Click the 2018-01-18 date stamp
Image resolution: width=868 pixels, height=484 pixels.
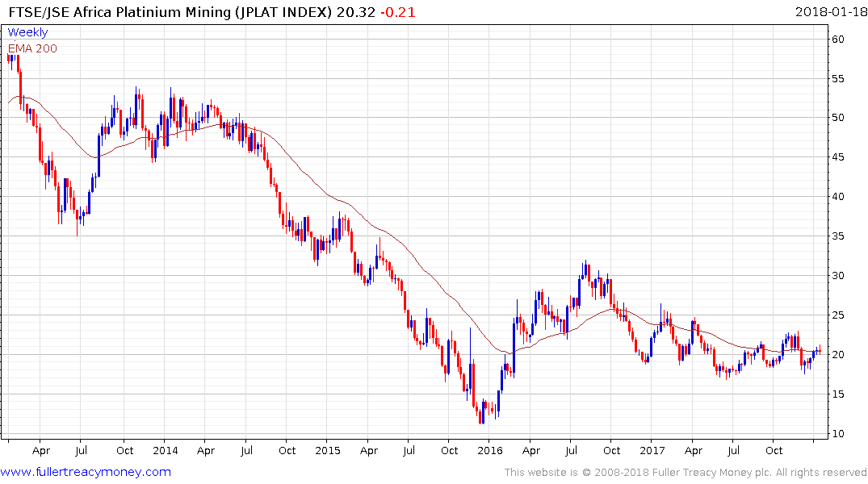(828, 11)
